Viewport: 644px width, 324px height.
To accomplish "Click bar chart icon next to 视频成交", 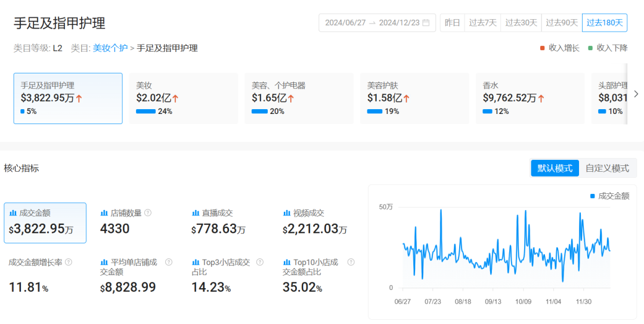I will click(x=286, y=213).
